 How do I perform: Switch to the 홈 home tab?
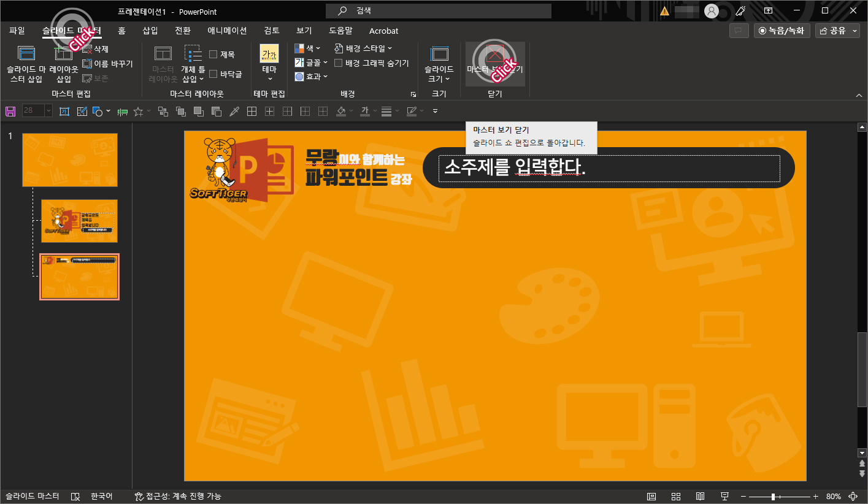point(121,31)
